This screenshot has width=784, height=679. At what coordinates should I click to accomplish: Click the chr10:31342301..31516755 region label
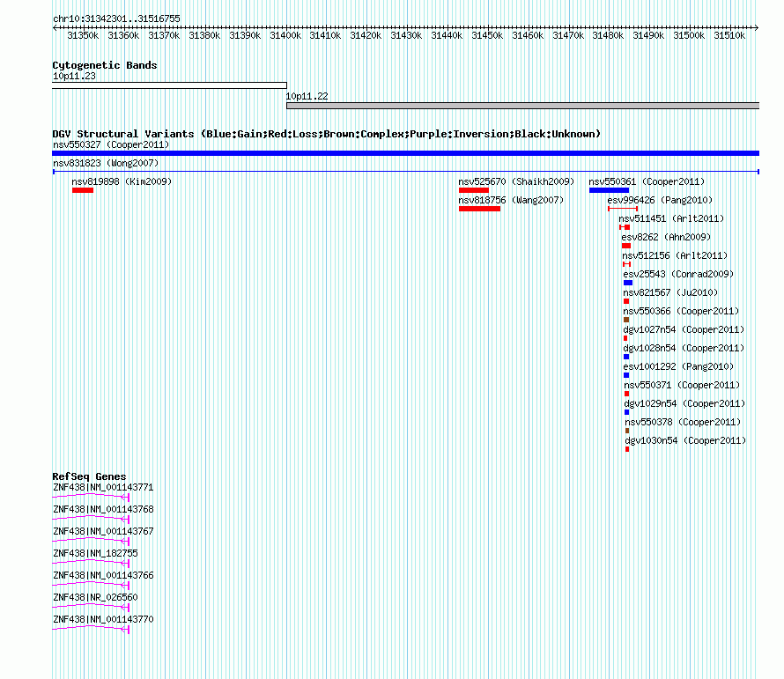click(116, 19)
